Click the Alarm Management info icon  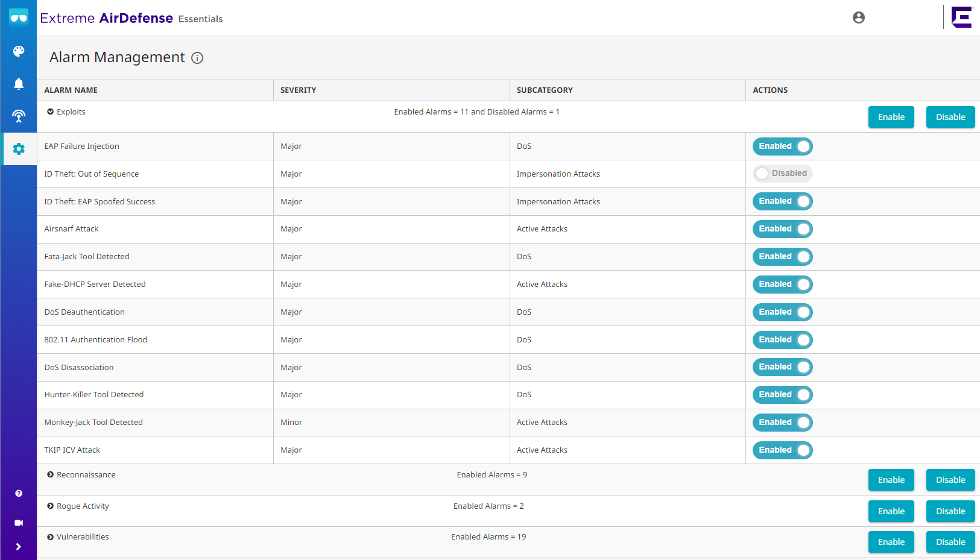(x=197, y=58)
